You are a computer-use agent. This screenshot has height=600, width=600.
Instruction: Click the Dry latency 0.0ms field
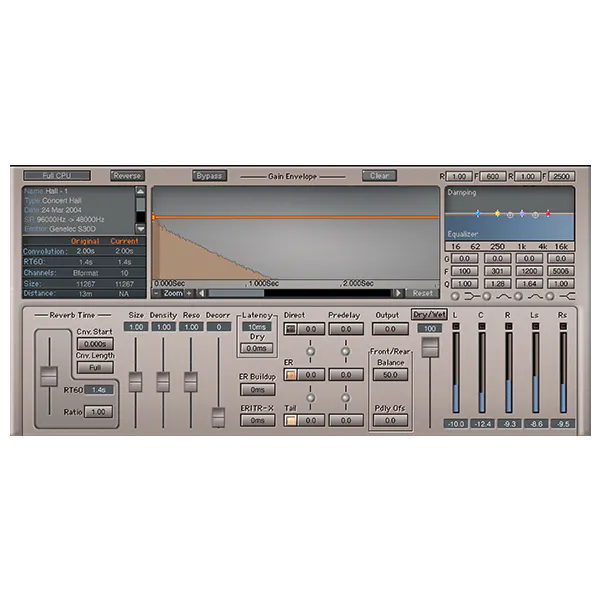256,348
